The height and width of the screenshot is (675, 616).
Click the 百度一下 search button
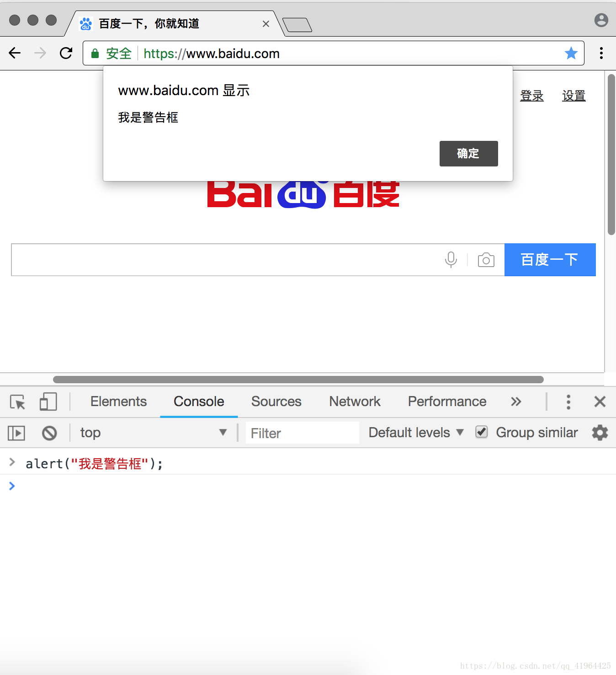(550, 260)
